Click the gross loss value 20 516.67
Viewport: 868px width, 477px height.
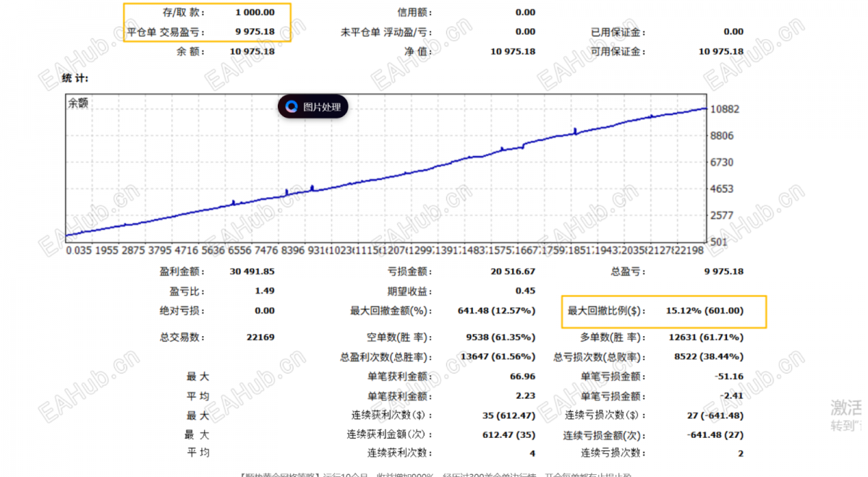coord(514,272)
